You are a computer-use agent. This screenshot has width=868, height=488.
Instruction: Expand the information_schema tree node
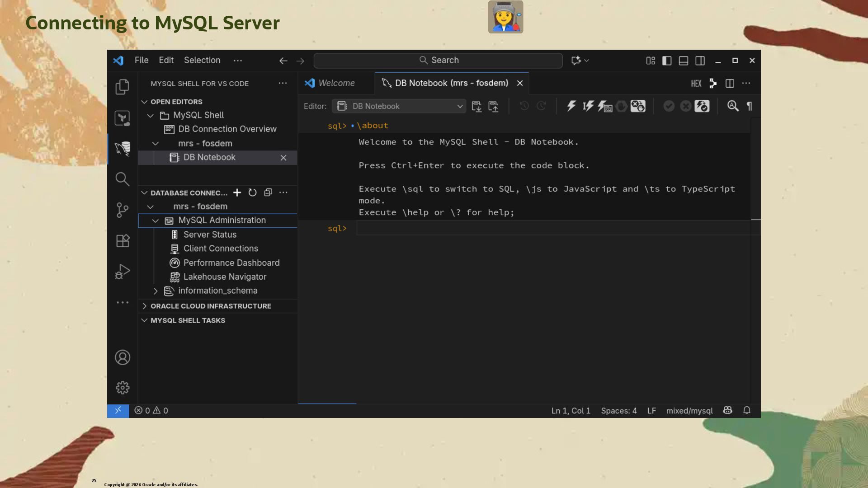click(x=156, y=291)
